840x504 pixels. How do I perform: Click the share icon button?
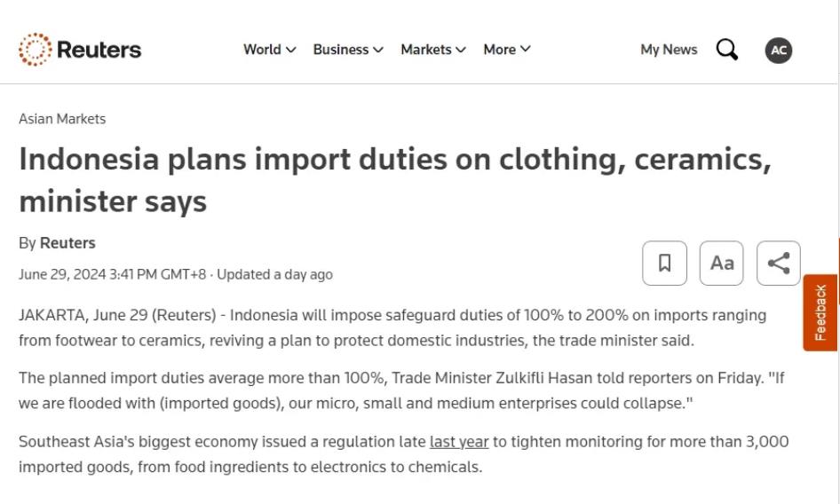tap(779, 264)
